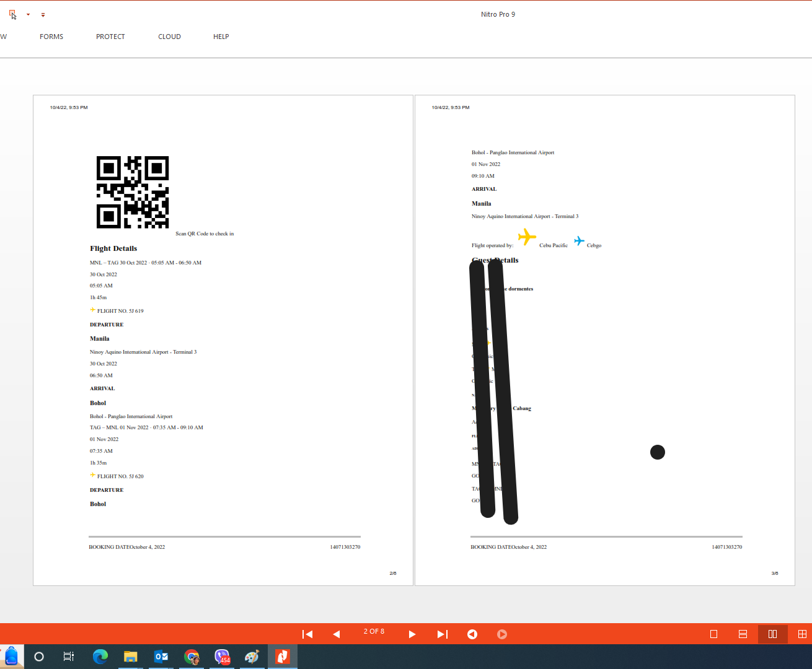Viewport: 812px width, 669px height.
Task: Open the CLOUD ribbon tab
Action: pyautogui.click(x=169, y=37)
